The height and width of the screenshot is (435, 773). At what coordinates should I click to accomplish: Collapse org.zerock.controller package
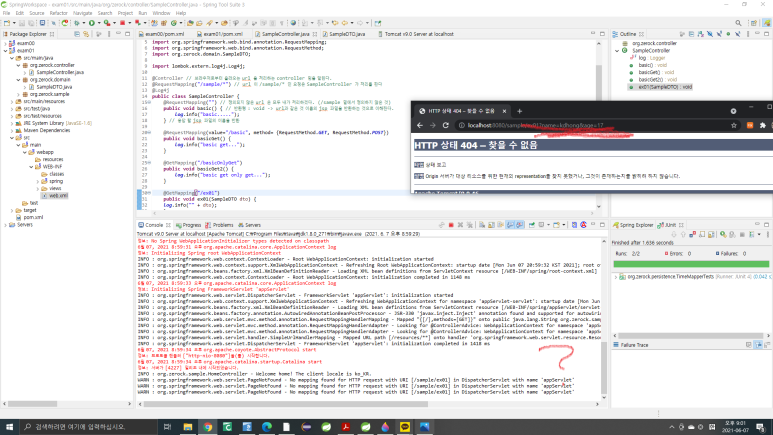pyautogui.click(x=19, y=65)
